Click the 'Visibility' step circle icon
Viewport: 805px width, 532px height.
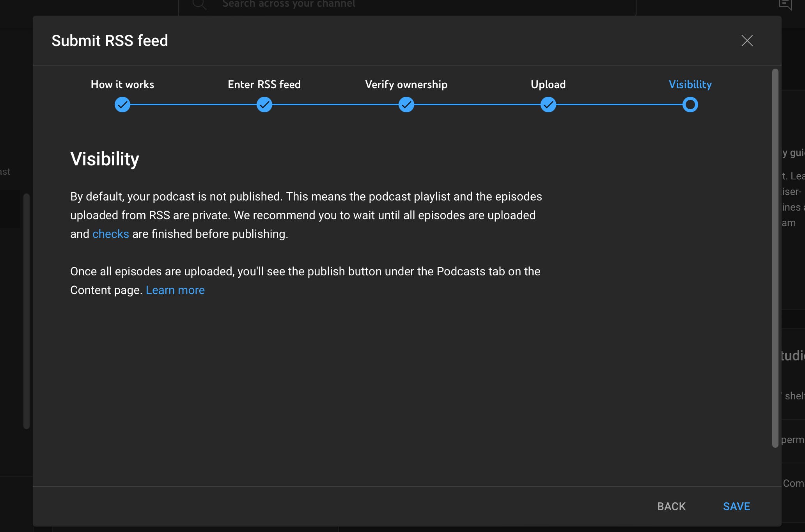click(x=690, y=105)
